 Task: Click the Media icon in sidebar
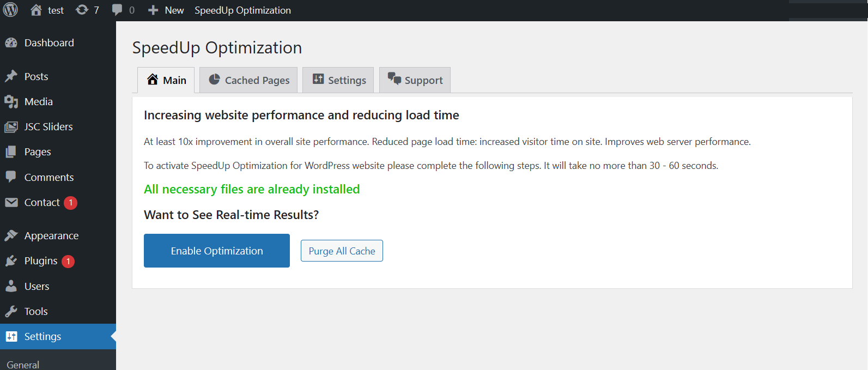[x=11, y=101]
